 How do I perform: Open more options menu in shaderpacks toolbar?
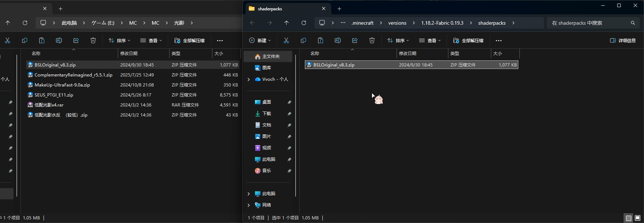coord(499,40)
